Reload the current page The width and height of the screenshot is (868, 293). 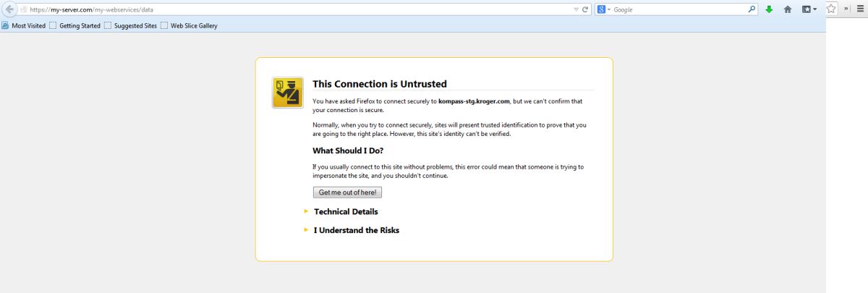click(586, 10)
